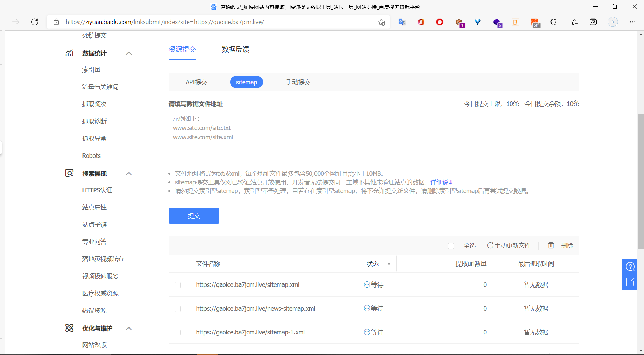
Task: Click the sitemap file address text area
Action: point(374,136)
